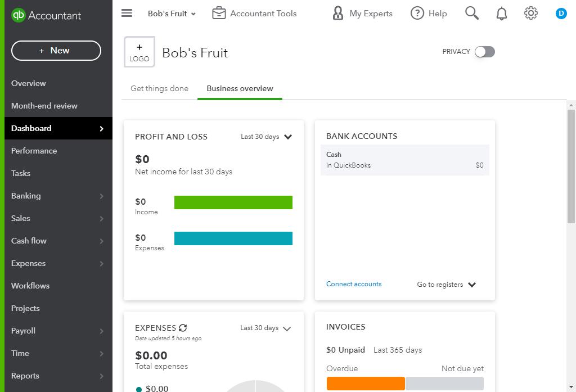The image size is (576, 392).
Task: Click the $0 Unpaid invoices text
Action: 346,350
